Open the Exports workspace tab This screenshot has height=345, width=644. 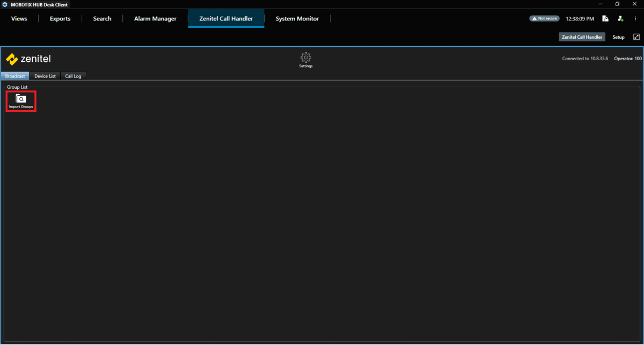[60, 18]
